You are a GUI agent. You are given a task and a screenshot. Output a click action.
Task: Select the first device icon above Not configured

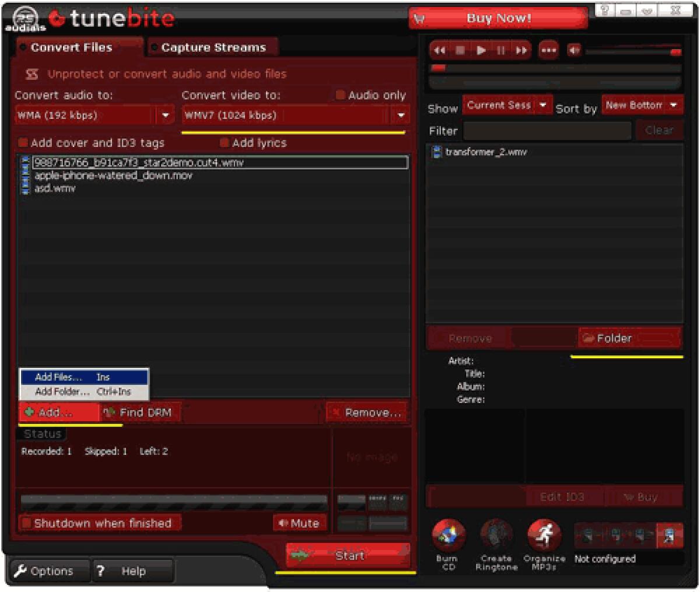click(x=587, y=535)
